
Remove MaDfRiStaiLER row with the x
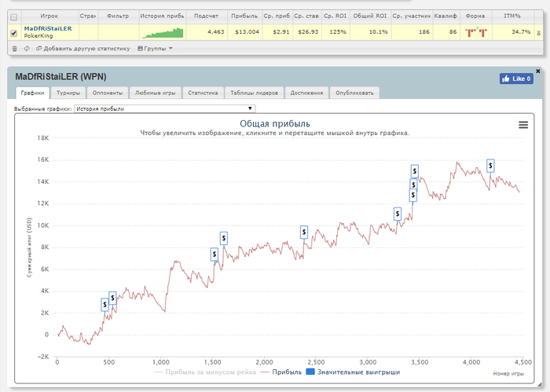(x=538, y=33)
